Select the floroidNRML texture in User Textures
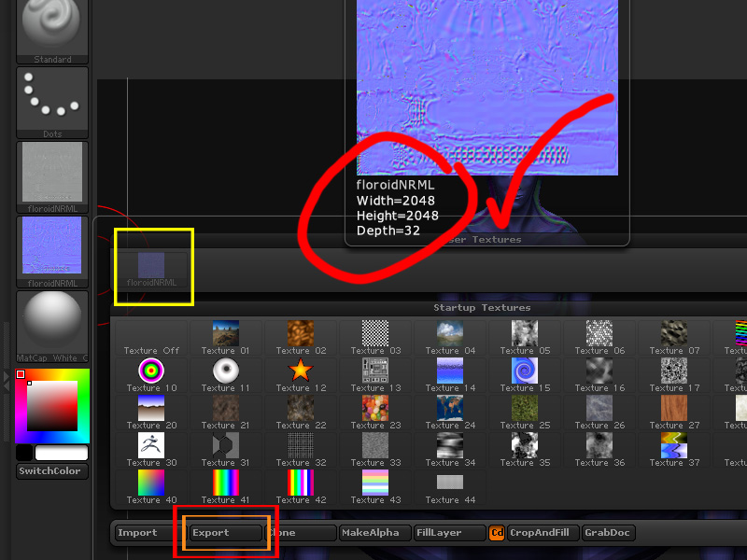 [151, 266]
